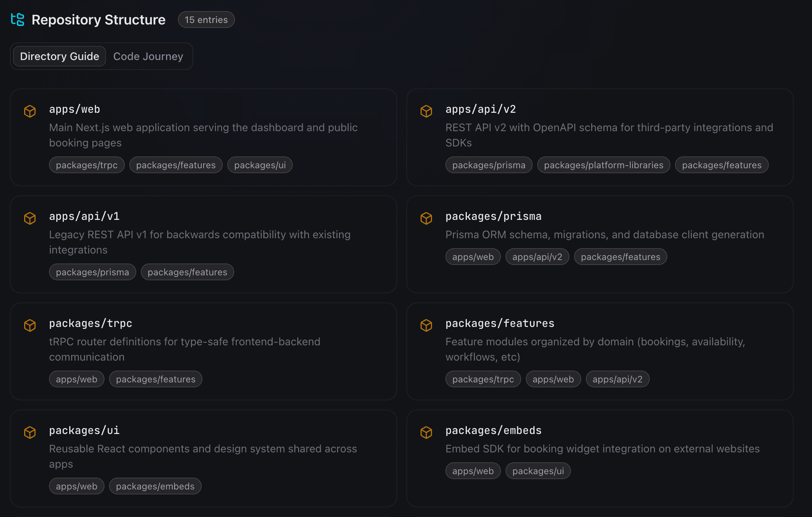Click the teal logo icon in the header
Image resolution: width=812 pixels, height=517 pixels.
pyautogui.click(x=18, y=20)
